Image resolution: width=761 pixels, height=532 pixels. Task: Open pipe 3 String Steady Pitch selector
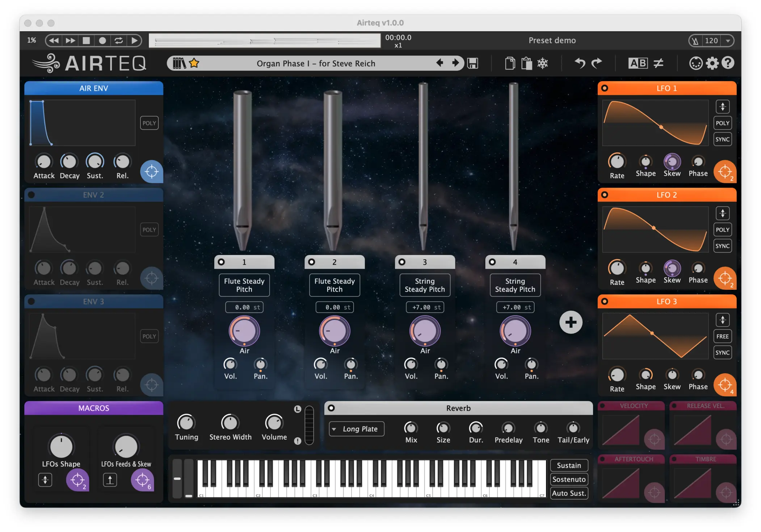click(425, 285)
